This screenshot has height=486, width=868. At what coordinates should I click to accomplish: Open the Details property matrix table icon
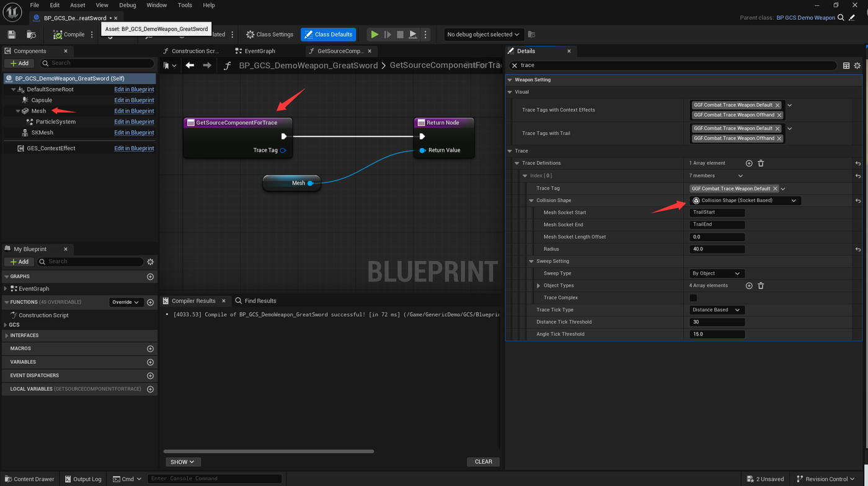(x=846, y=65)
